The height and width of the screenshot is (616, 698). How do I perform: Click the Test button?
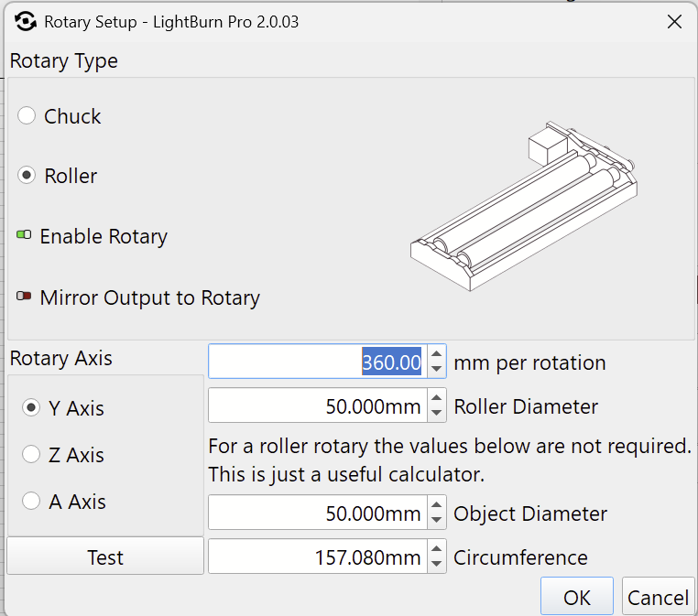pos(105,557)
